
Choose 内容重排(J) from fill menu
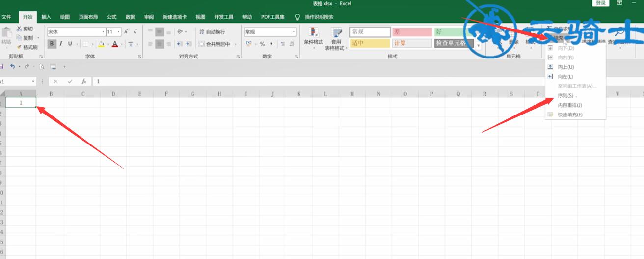(x=575, y=105)
